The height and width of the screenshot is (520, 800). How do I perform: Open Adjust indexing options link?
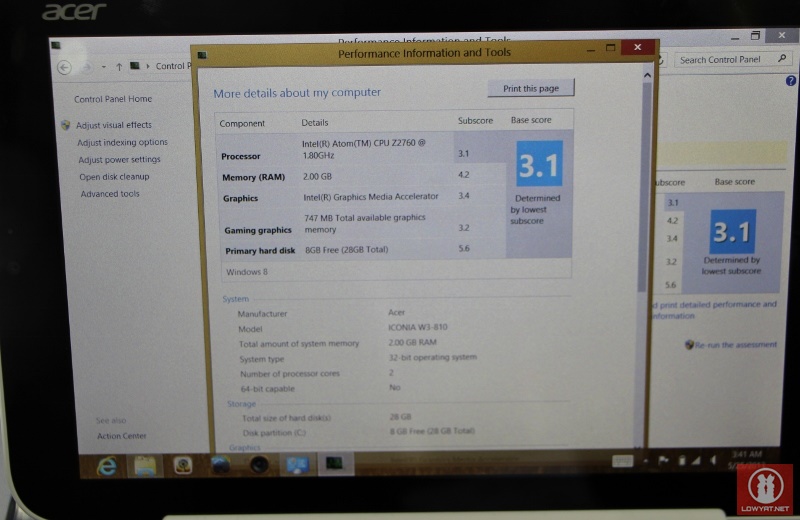[x=122, y=142]
